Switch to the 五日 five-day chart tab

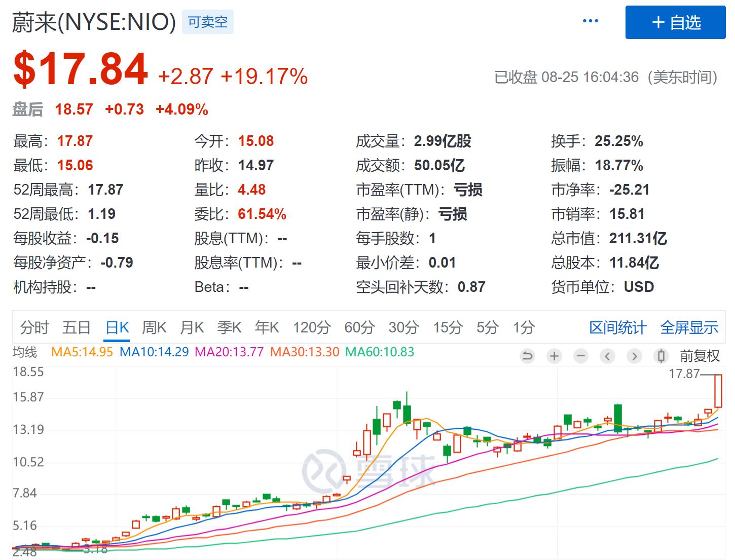pyautogui.click(x=77, y=327)
